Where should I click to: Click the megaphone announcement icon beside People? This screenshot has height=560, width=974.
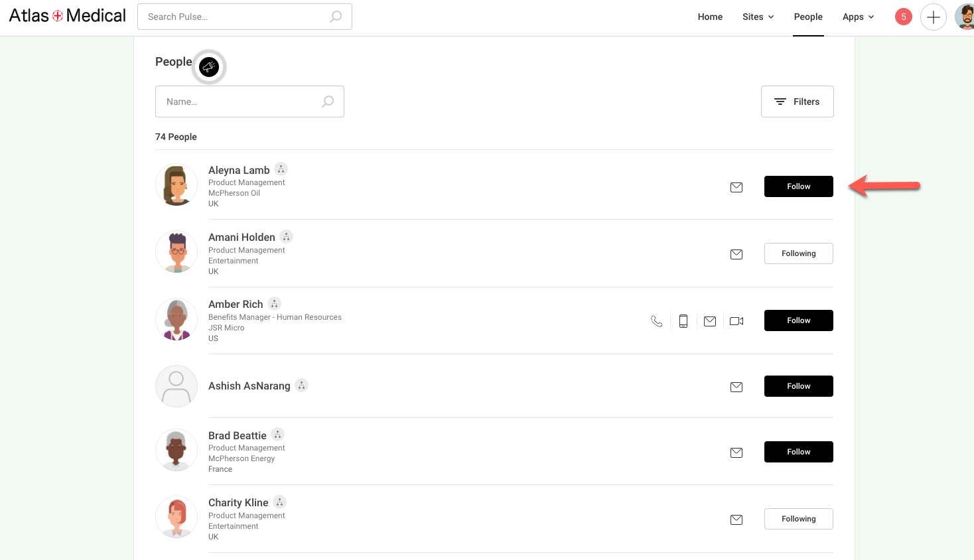pos(209,67)
